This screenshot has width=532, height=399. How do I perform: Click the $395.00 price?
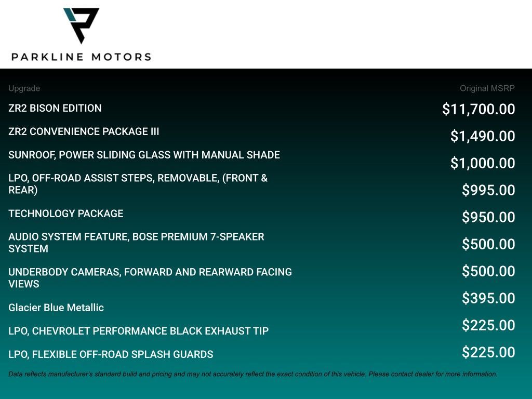point(488,298)
